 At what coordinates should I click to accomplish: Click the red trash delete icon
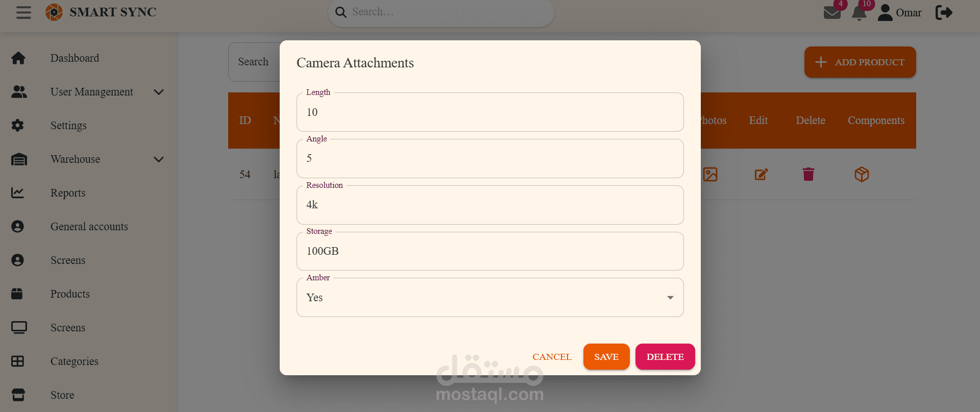click(808, 175)
